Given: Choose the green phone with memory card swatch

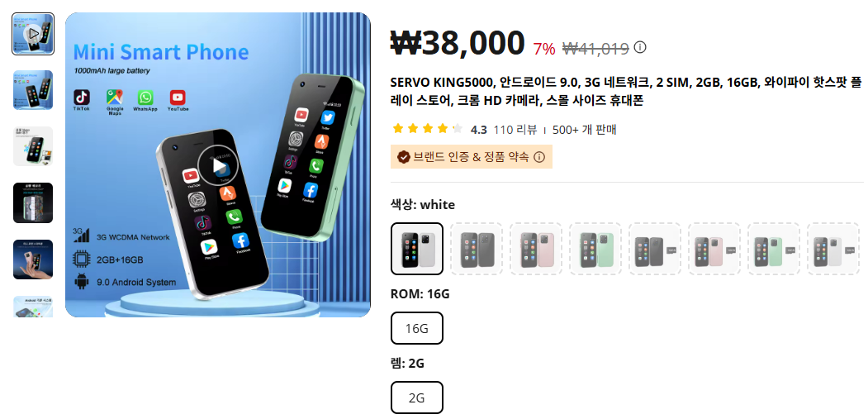Looking at the screenshot, I should [x=774, y=249].
